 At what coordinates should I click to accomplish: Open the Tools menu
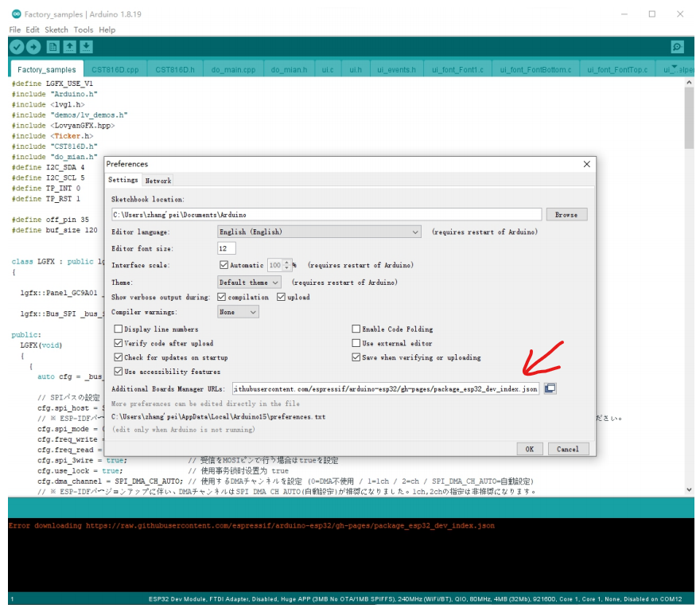tap(84, 29)
